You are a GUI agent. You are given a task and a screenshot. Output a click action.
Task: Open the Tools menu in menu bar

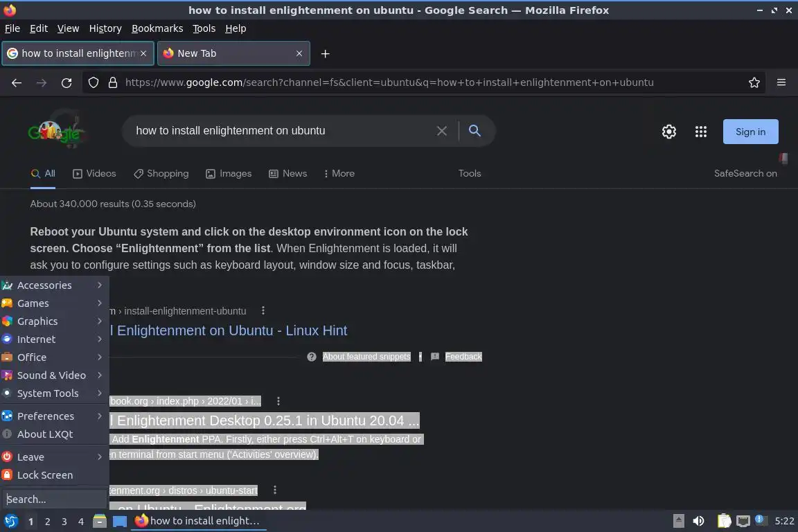(204, 28)
